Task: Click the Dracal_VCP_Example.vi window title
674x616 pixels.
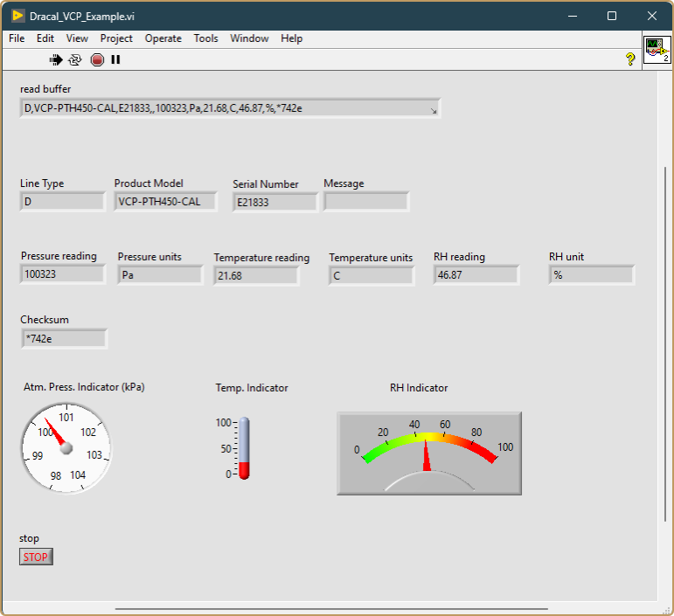Action: (x=82, y=17)
